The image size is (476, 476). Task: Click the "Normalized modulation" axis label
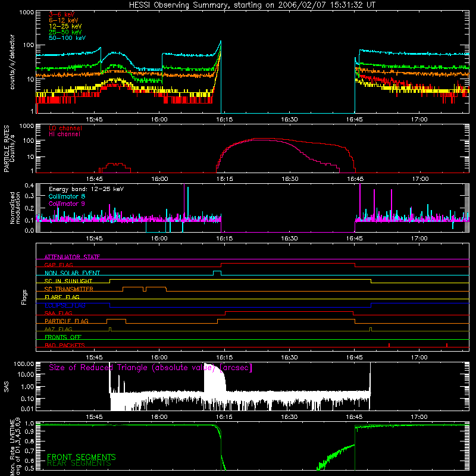[15, 208]
